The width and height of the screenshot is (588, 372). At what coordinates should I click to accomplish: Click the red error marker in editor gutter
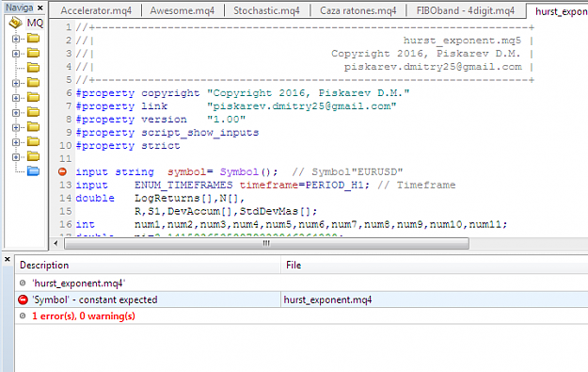[x=63, y=171]
